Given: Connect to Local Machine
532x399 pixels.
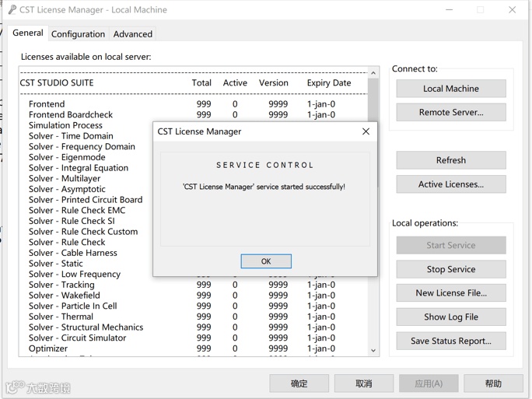Looking at the screenshot, I should [x=451, y=89].
